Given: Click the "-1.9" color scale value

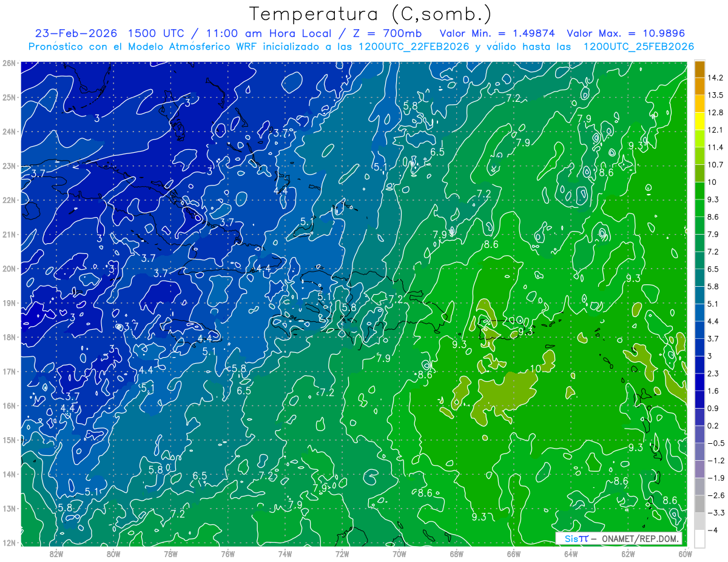Looking at the screenshot, I should click(x=715, y=478).
